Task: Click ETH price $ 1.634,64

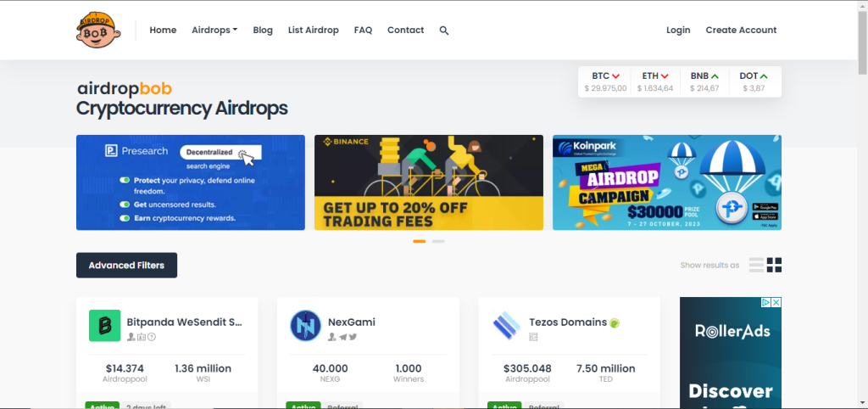Action: (x=655, y=88)
